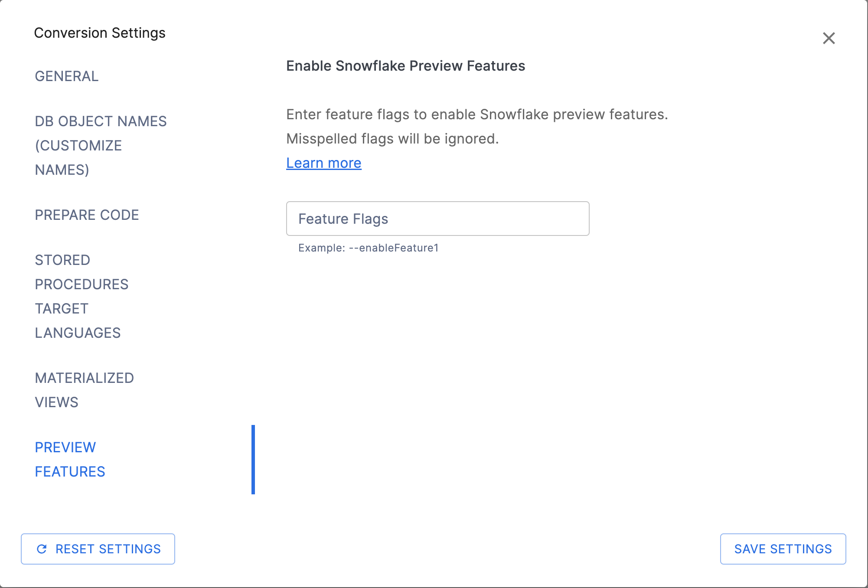Open the MATERIALIZED VIEWS section
This screenshot has height=588, width=868.
tap(84, 378)
